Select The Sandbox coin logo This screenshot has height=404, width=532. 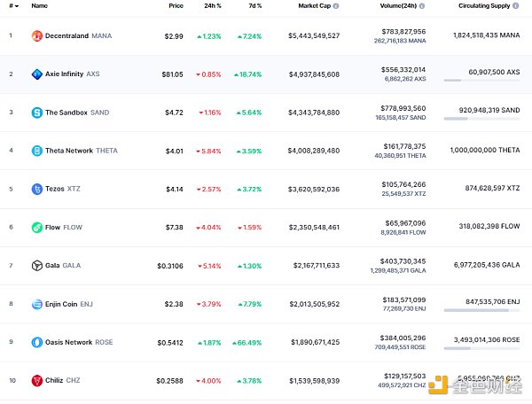point(36,113)
